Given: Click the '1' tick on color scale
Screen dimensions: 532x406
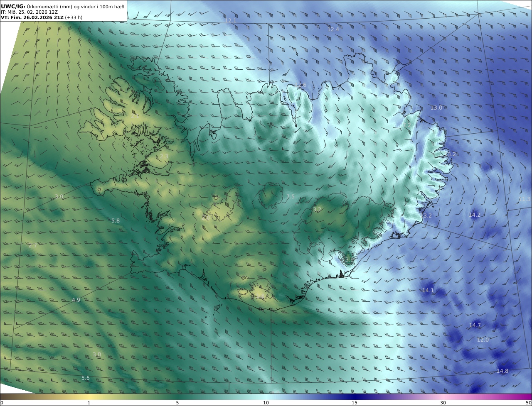Looking at the screenshot, I should 89,403.
